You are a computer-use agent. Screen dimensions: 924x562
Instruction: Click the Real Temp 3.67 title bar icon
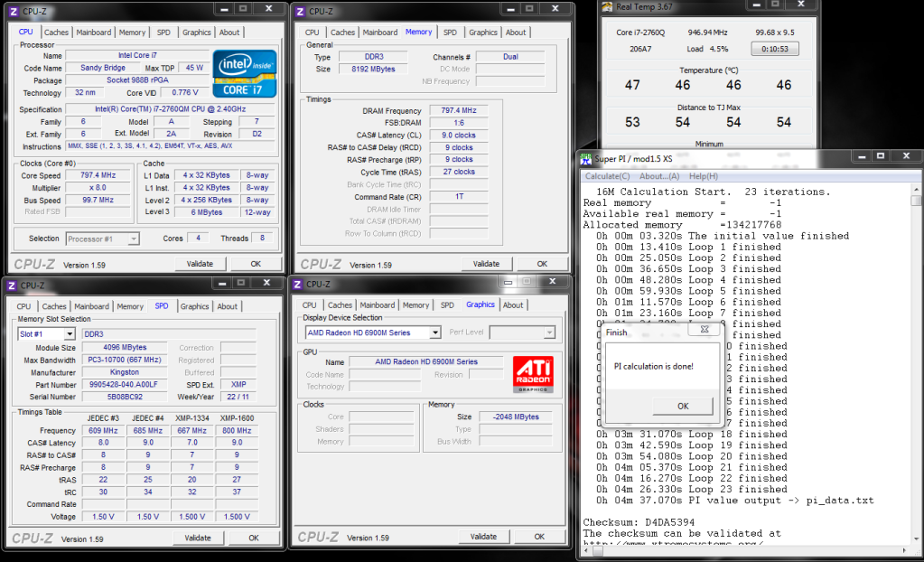coord(607,6)
